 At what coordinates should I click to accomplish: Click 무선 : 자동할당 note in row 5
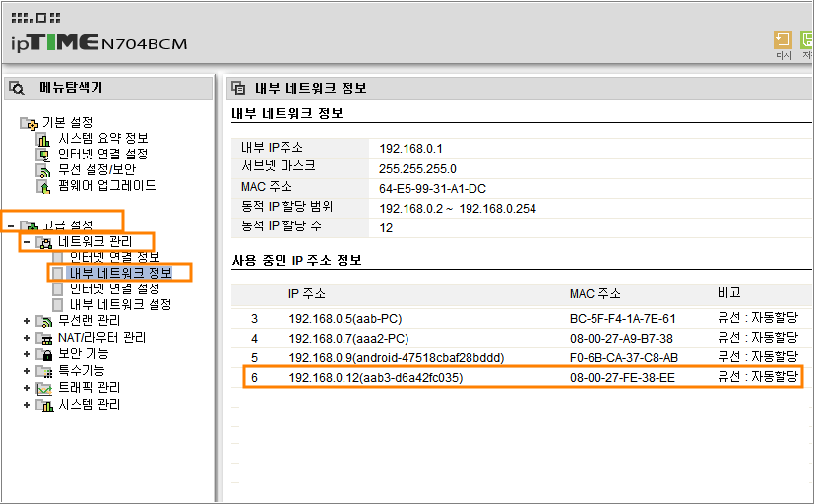[758, 356]
